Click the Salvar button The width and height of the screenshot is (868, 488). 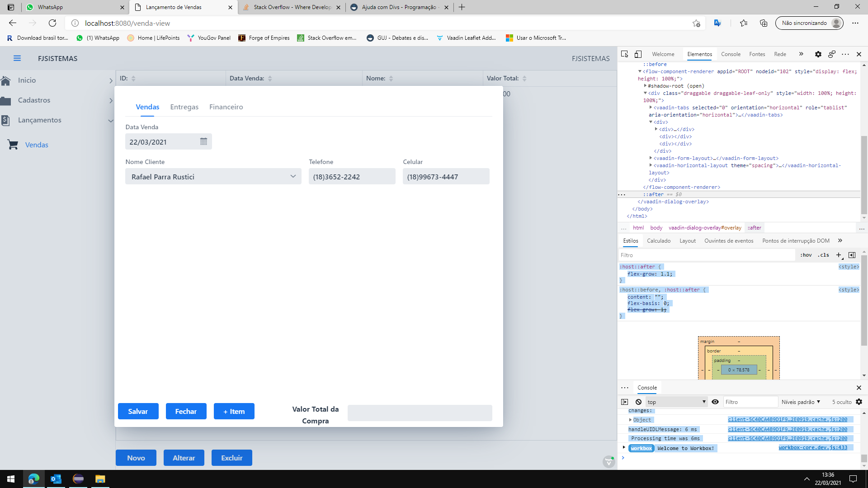[x=138, y=411]
